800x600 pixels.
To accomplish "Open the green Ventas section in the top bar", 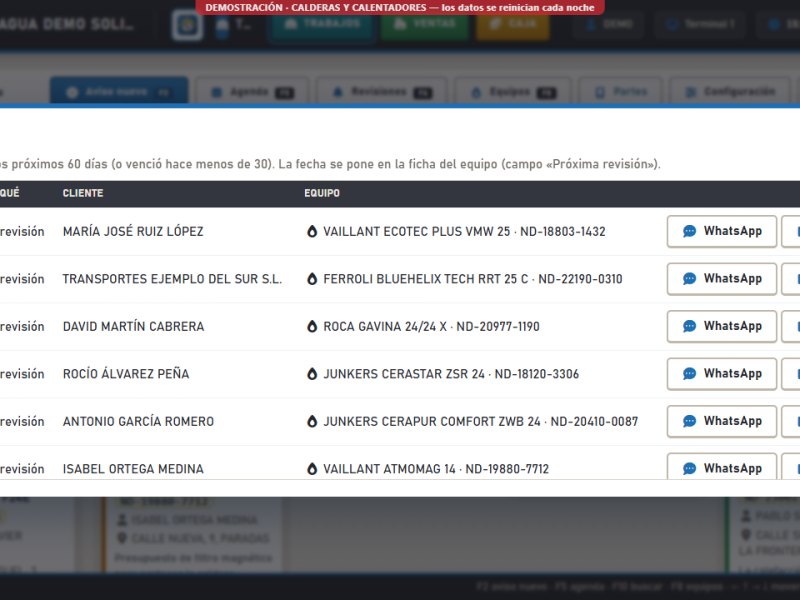I will pos(424,24).
